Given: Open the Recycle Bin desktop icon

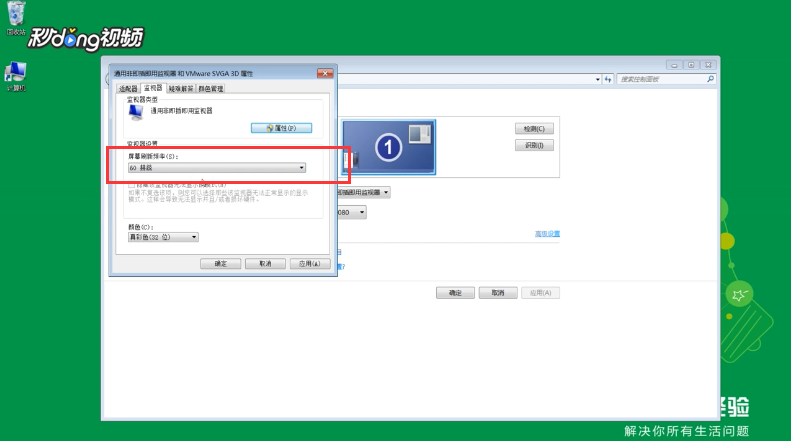Looking at the screenshot, I should coord(16,17).
